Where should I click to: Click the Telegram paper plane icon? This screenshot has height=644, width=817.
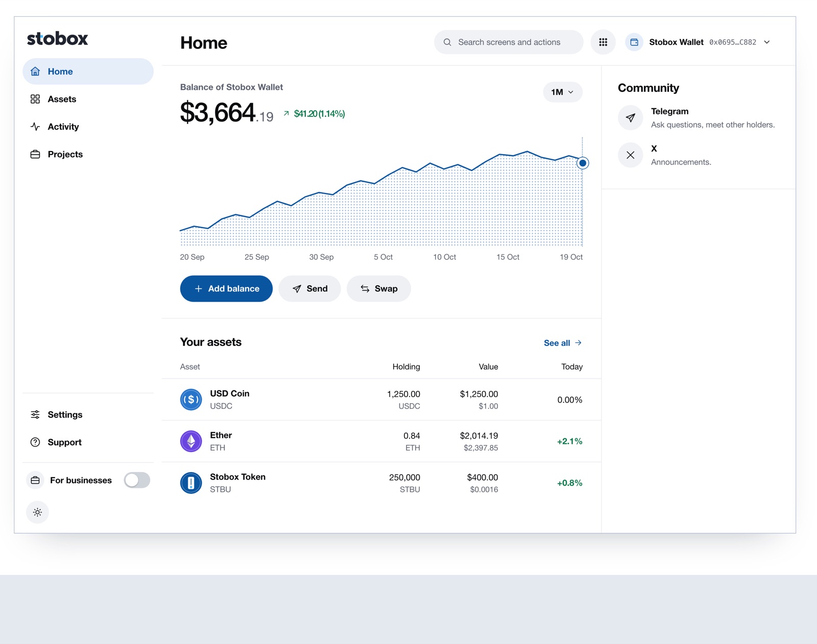[631, 118]
